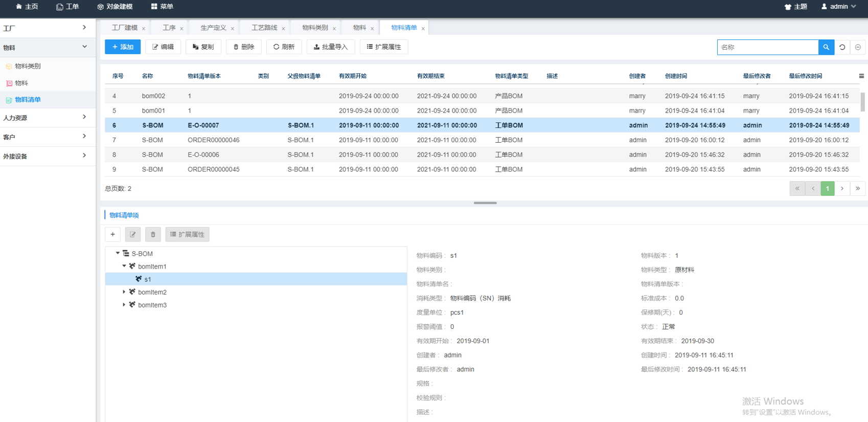
Task: Open the 菜单 grid menu
Action: click(x=162, y=7)
